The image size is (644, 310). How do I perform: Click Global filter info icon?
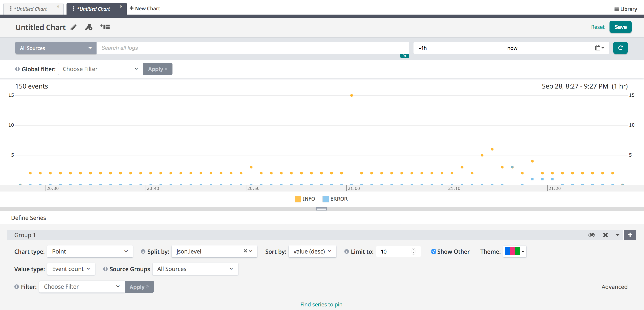click(x=17, y=69)
